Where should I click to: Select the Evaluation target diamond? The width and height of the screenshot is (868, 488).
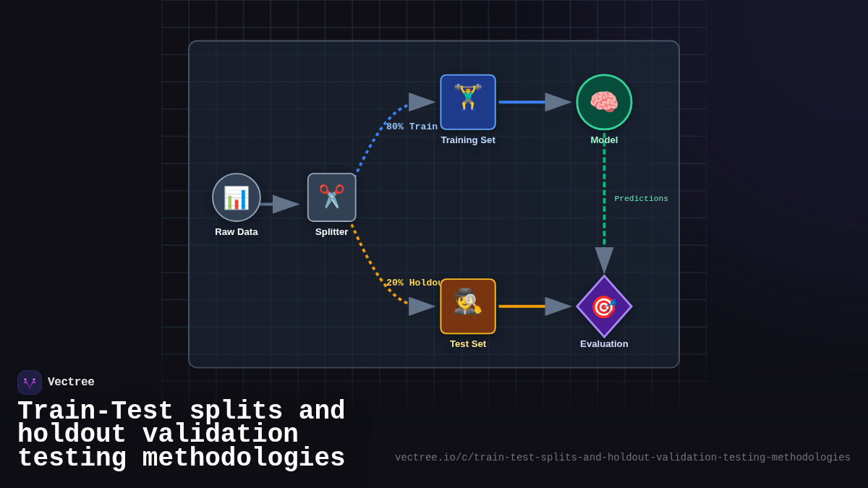tap(604, 307)
